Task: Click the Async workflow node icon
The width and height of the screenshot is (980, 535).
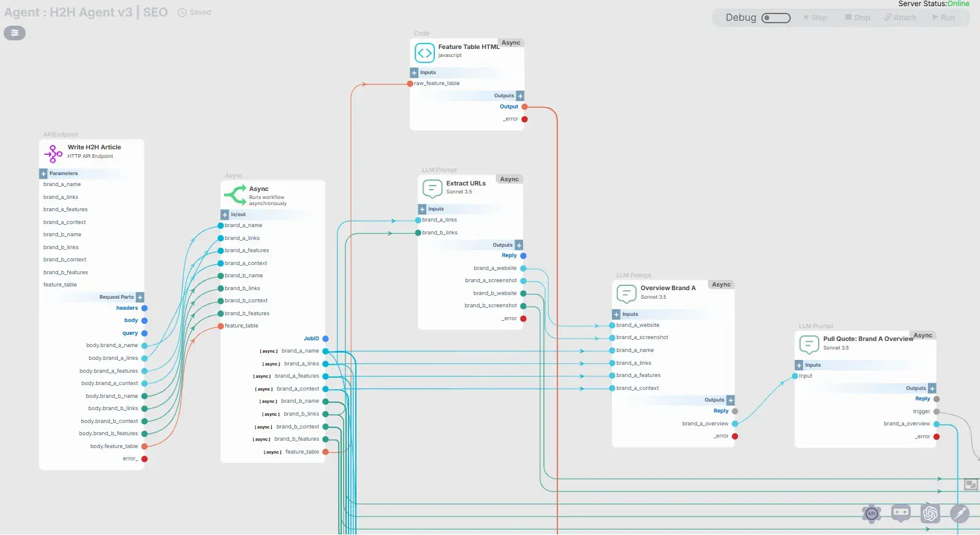Action: (235, 195)
